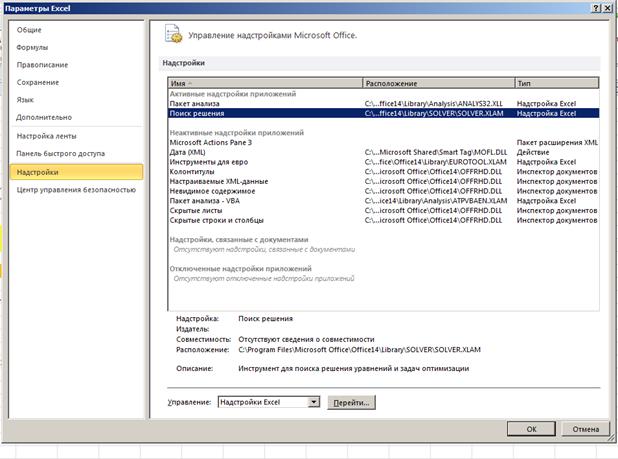Confirm with the OK button

(531, 429)
